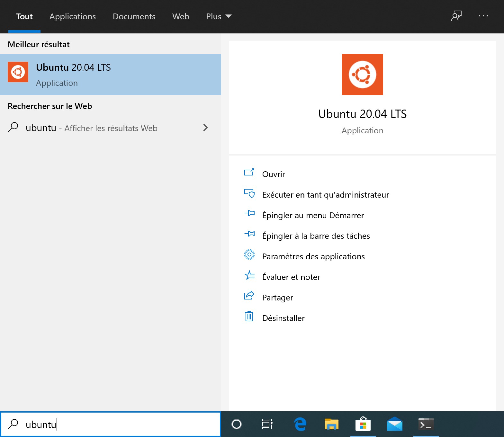Click the Ubuntu 20.04 LTS title in details pane
Viewport: 504px width, 437px height.
pyautogui.click(x=363, y=114)
